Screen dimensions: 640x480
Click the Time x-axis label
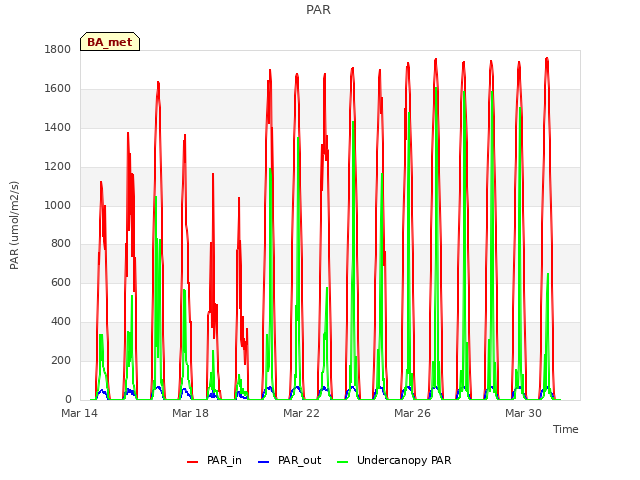point(565,429)
